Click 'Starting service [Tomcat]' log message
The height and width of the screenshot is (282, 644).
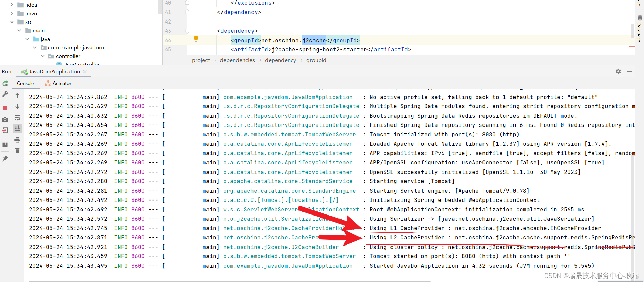point(412,181)
